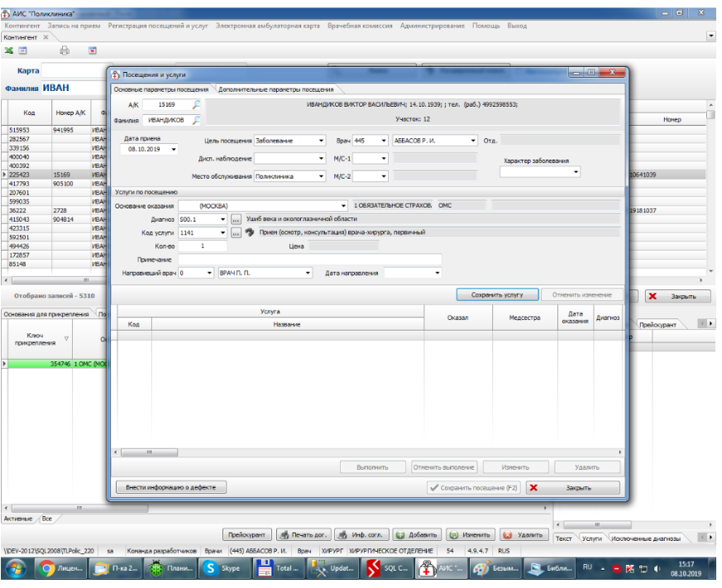722x588 pixels.
Task: Click Добавить button with green plus icon
Action: [x=417, y=534]
